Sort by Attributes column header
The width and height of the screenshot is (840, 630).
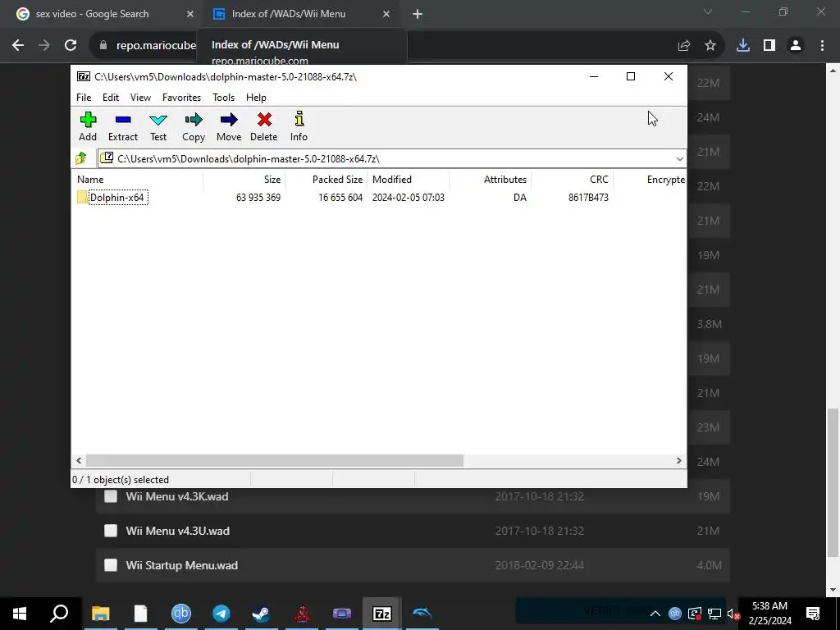pyautogui.click(x=491, y=180)
